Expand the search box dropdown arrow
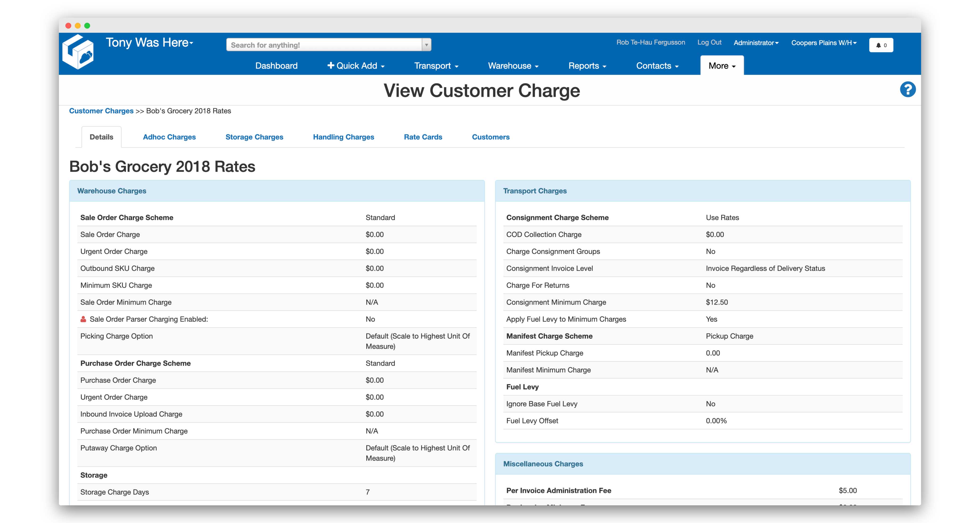Viewport: 980px width, 523px height. click(x=426, y=45)
